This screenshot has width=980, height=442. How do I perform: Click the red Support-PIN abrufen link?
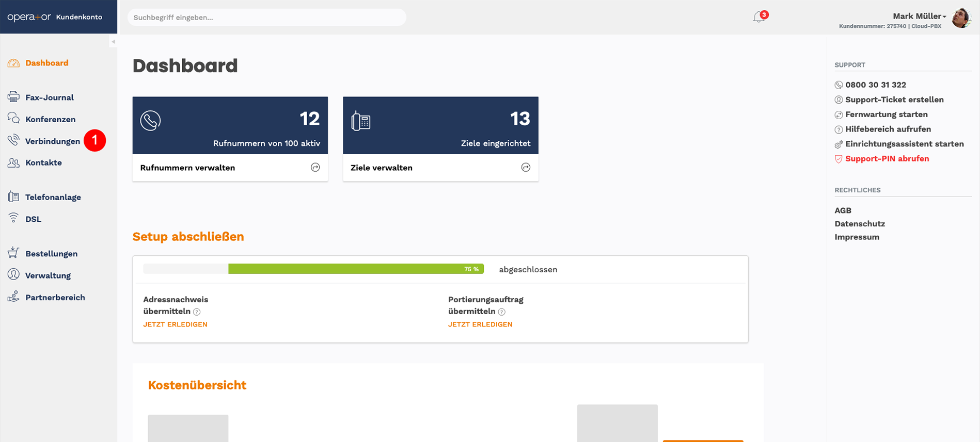(887, 159)
